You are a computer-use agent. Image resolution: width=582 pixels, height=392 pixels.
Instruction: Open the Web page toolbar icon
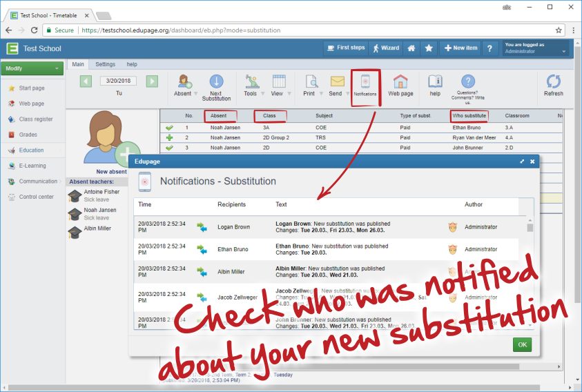(x=400, y=84)
